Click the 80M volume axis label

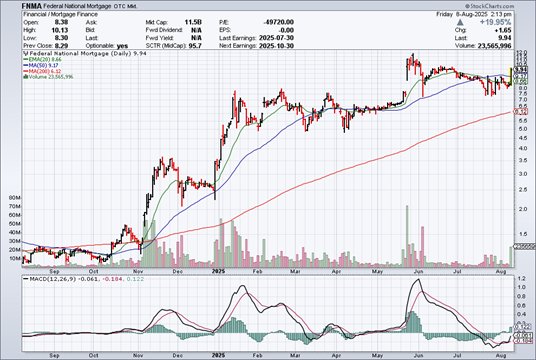(15, 198)
